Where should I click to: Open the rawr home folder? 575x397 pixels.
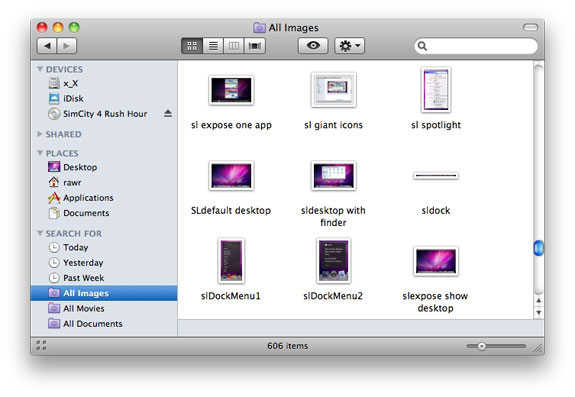[65, 182]
